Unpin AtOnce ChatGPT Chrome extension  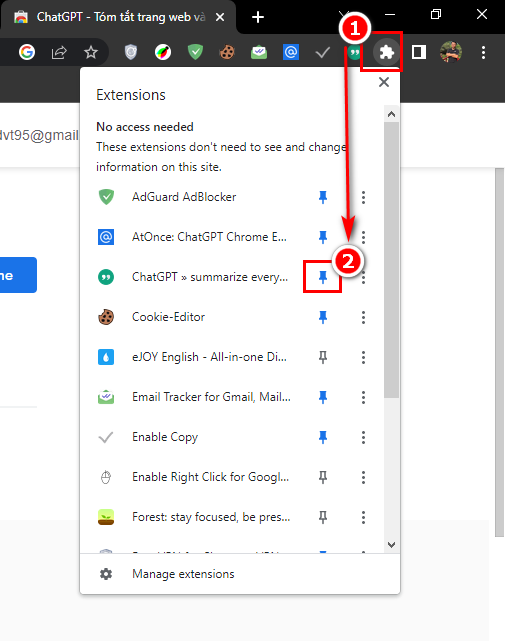point(323,237)
